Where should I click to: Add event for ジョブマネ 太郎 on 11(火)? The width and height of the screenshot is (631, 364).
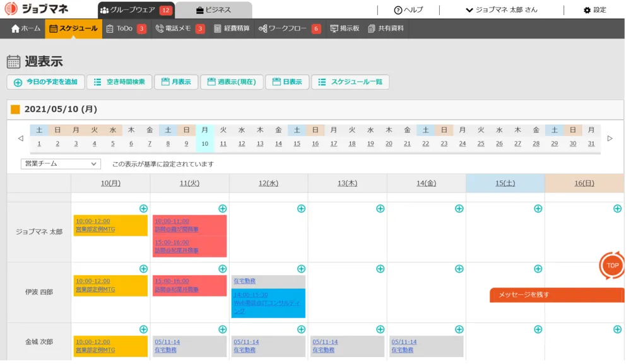click(223, 209)
